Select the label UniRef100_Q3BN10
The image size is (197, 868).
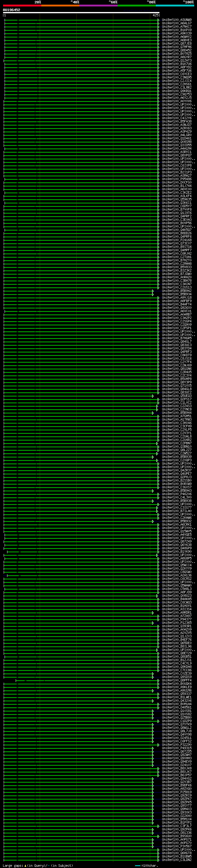177,446
